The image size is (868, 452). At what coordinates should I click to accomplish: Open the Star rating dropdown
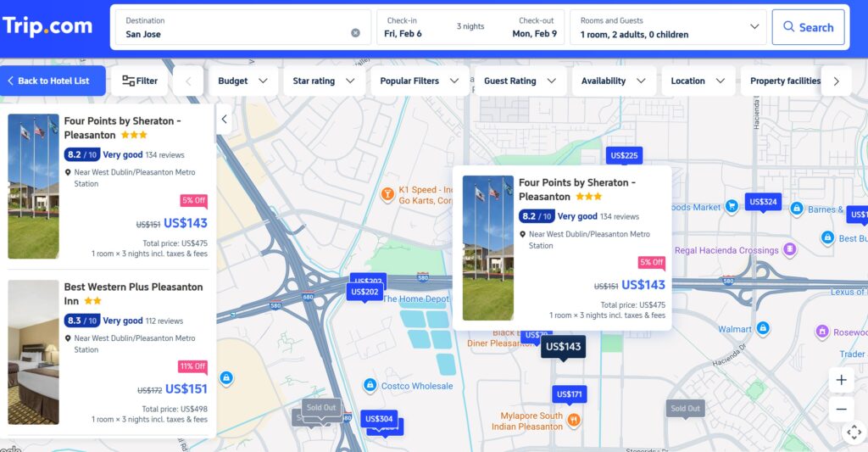click(324, 81)
